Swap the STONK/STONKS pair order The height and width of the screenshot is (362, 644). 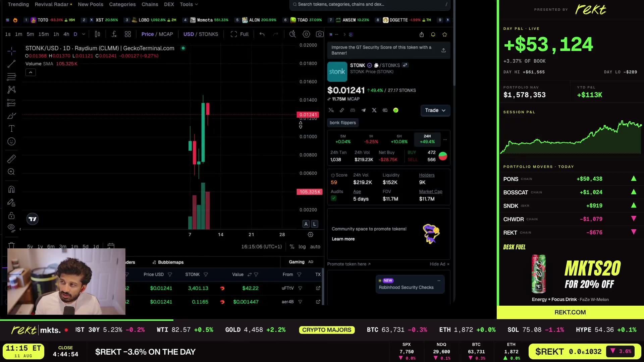pos(405,65)
